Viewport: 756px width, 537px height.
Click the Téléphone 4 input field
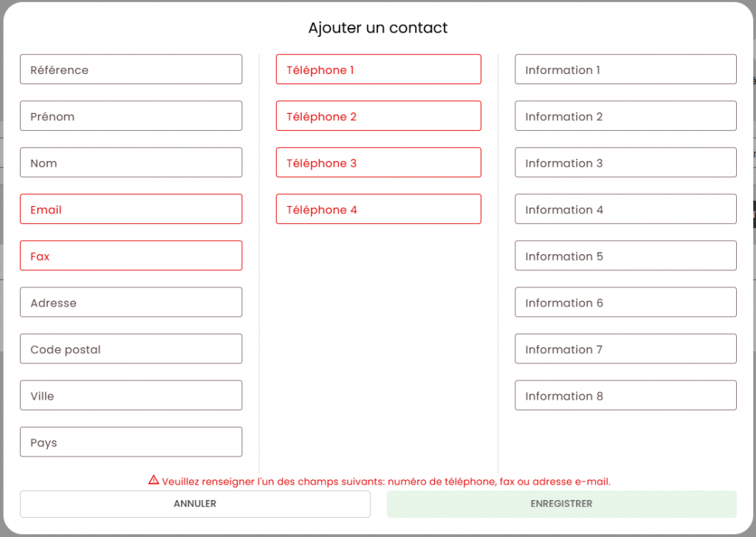point(378,209)
